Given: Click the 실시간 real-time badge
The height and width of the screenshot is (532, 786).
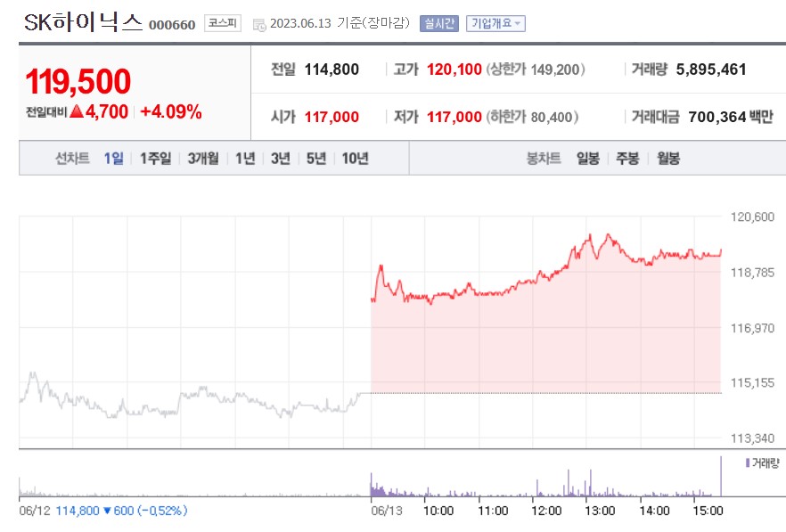Looking at the screenshot, I should tap(438, 23).
